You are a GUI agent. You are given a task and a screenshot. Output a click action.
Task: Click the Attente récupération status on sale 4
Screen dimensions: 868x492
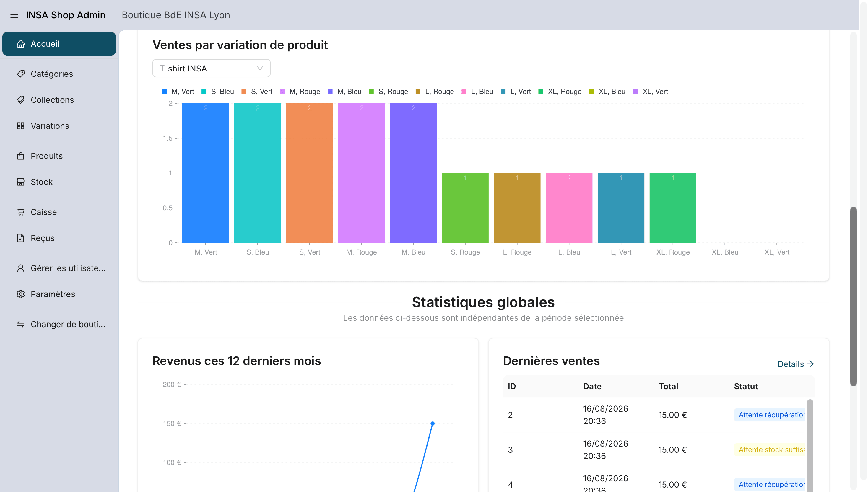[x=770, y=484]
